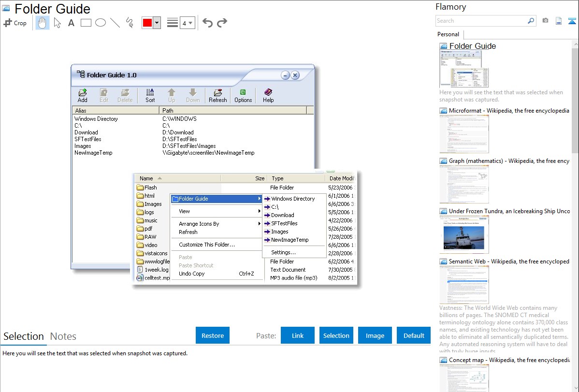579x392 pixels.
Task: Choose the straight line tool
Action: [115, 23]
